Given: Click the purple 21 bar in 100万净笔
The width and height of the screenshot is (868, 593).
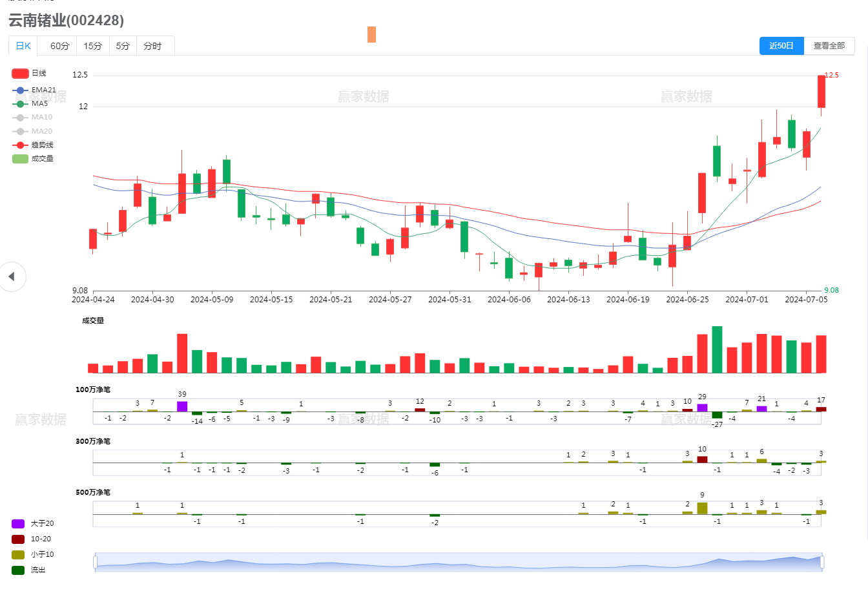Looking at the screenshot, I should [x=761, y=409].
